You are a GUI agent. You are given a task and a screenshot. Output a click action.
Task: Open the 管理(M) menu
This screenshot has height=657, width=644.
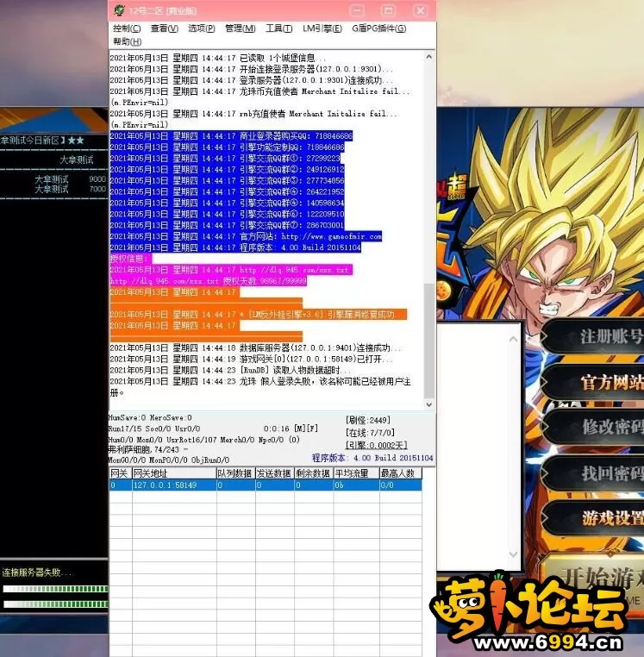pyautogui.click(x=240, y=28)
